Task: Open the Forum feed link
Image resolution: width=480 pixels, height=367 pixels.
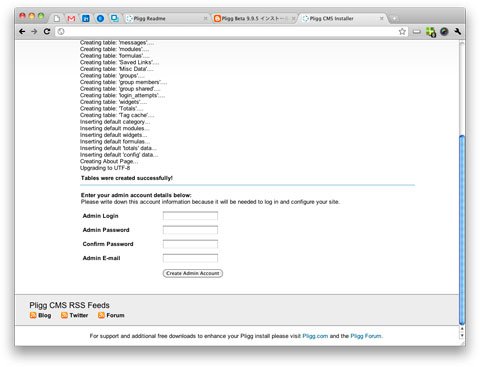Action: point(115,315)
